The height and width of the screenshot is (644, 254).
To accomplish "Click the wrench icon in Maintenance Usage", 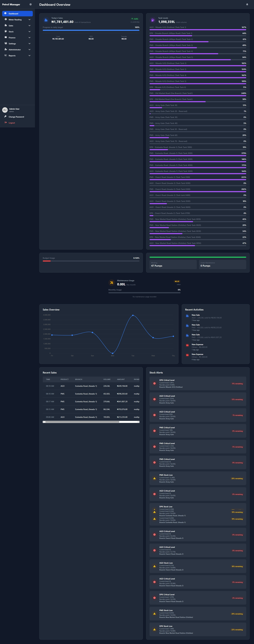I will coord(112,283).
